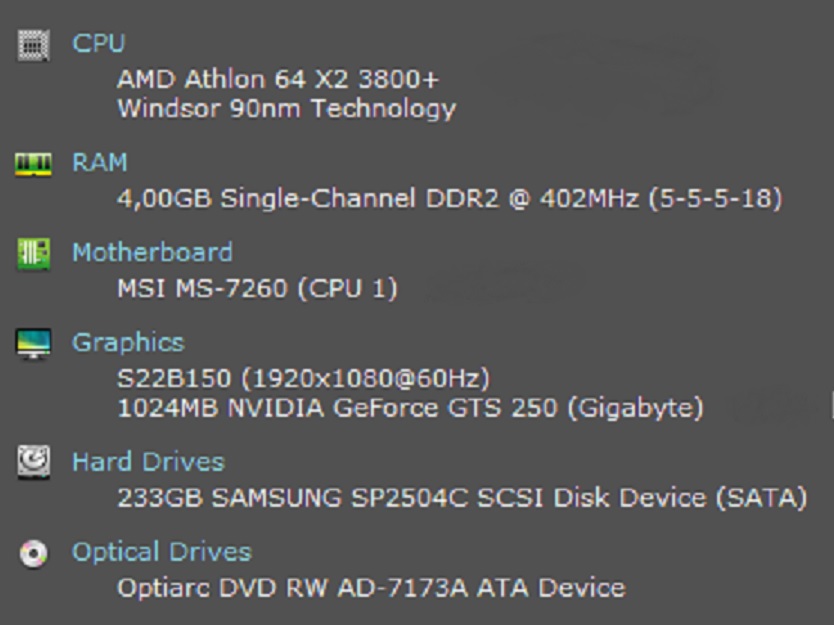This screenshot has width=834, height=625.
Task: Click the Optiarc DVD RW AD-7173A entry
Action: click(371, 588)
